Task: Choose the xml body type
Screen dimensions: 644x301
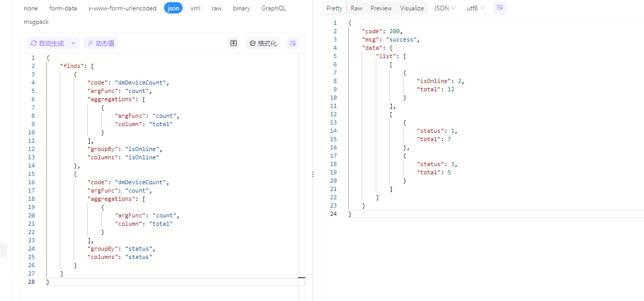Action: pos(196,8)
